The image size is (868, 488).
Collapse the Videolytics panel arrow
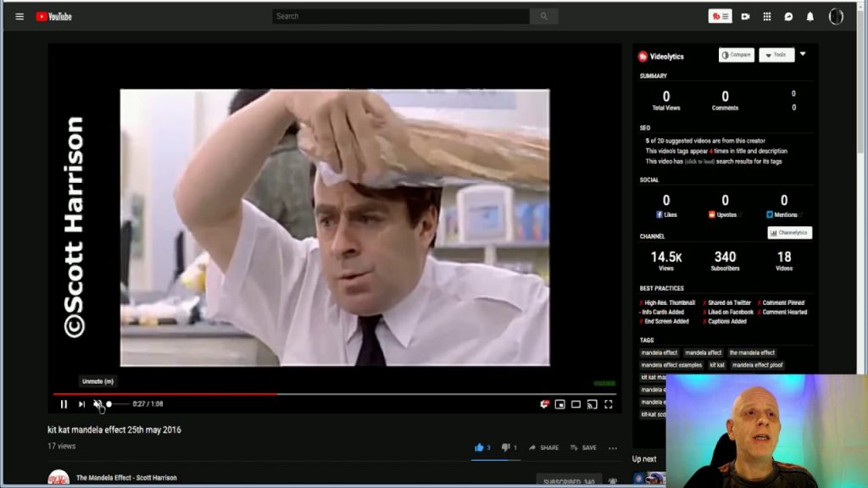pyautogui.click(x=803, y=54)
